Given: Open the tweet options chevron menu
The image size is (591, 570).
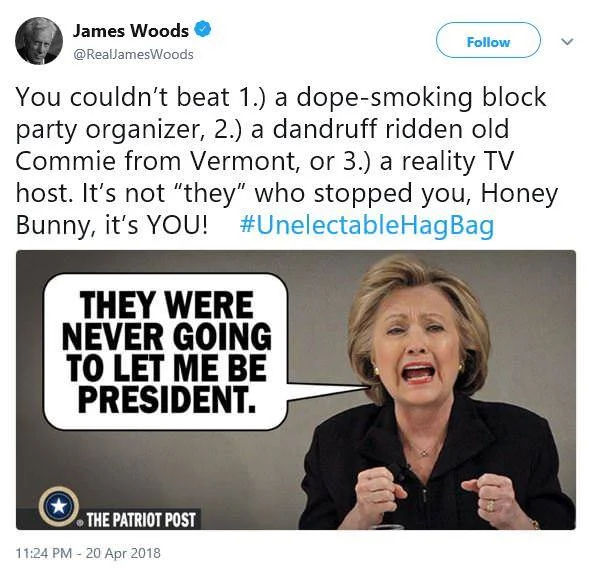Looking at the screenshot, I should coord(567,41).
